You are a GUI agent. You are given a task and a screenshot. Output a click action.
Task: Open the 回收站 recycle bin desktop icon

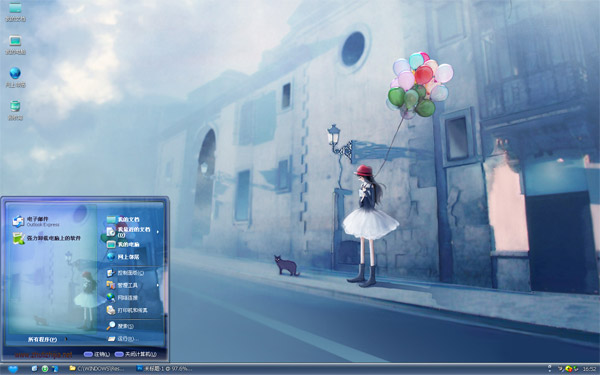[x=15, y=110]
